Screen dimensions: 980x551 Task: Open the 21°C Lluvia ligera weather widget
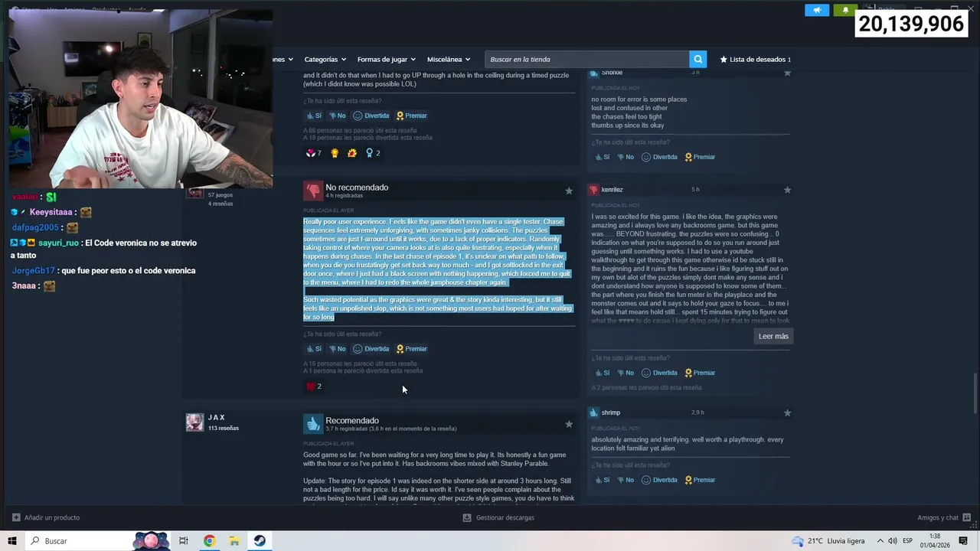pos(829,541)
